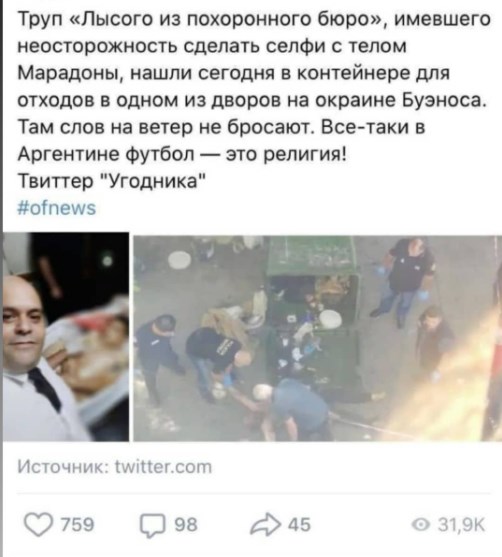Click the word "Буэноса" in the post text
Viewport: 502px width, 557px height.
tap(444, 100)
